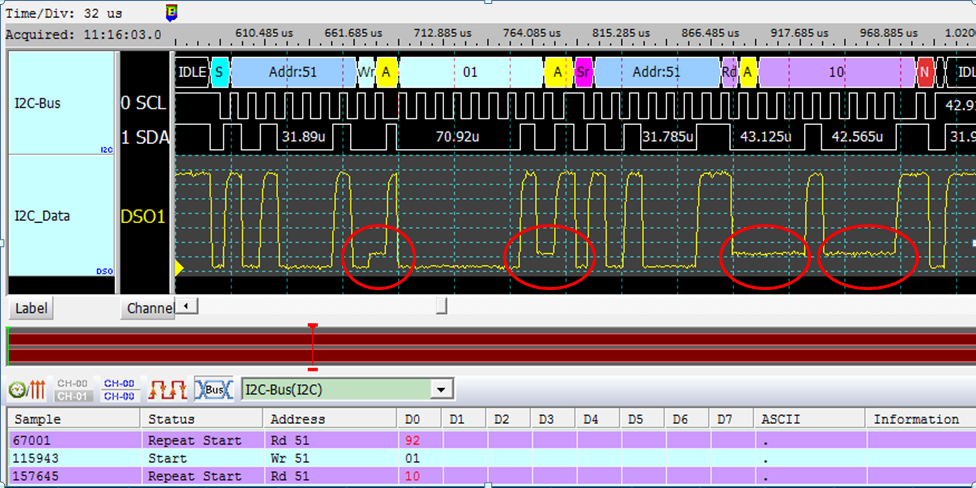
Task: Click the first IDLE segment
Action: [192, 72]
